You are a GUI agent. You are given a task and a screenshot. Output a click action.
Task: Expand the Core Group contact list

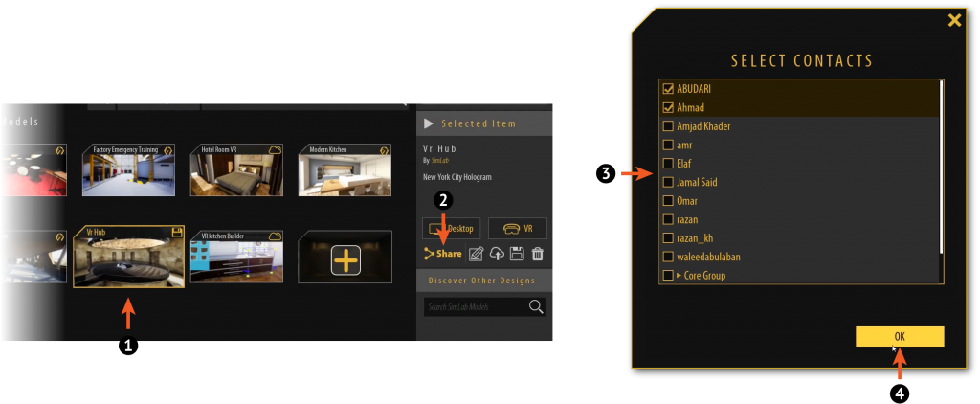tap(679, 276)
